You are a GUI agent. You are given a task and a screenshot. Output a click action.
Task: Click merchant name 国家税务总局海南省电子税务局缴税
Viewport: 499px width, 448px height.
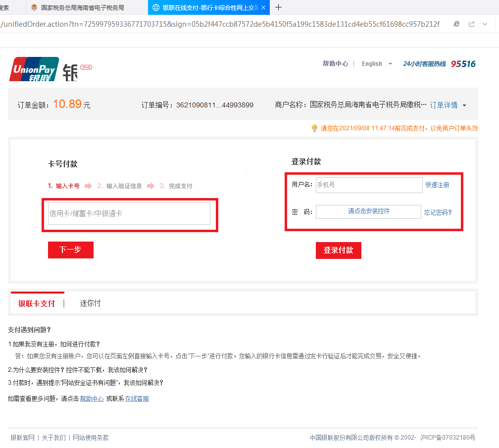click(x=368, y=104)
